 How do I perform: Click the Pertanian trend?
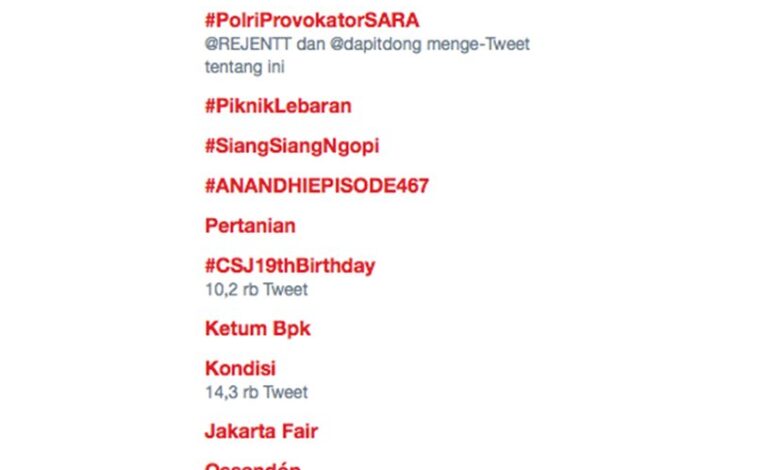(250, 226)
